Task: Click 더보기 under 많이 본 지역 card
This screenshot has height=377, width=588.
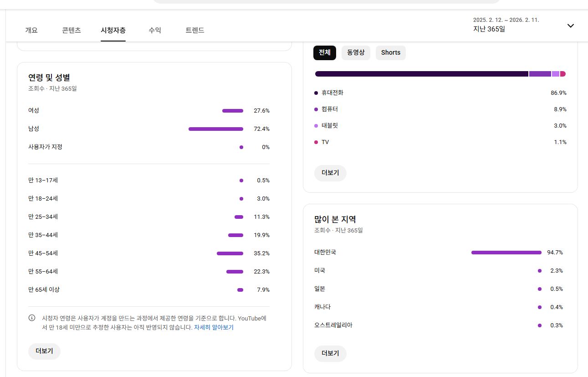Action: (x=330, y=353)
